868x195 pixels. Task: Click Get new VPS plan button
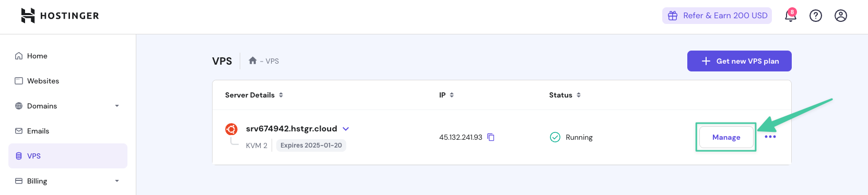(x=739, y=61)
